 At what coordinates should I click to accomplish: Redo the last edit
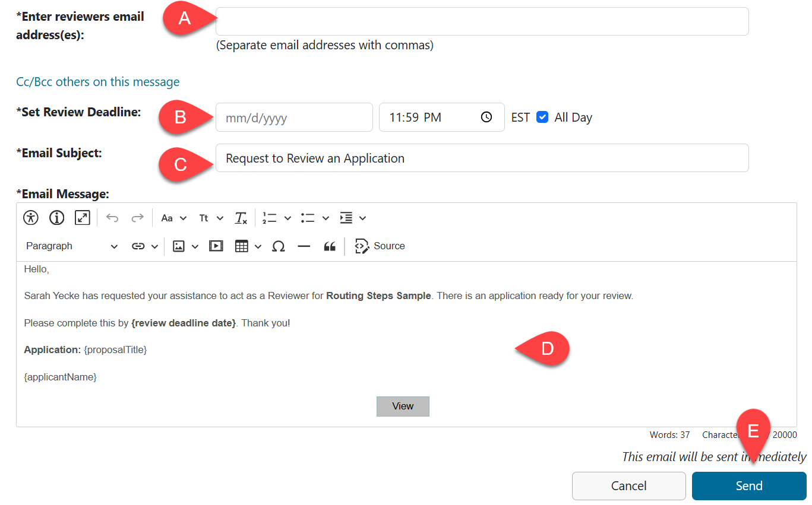(x=137, y=218)
